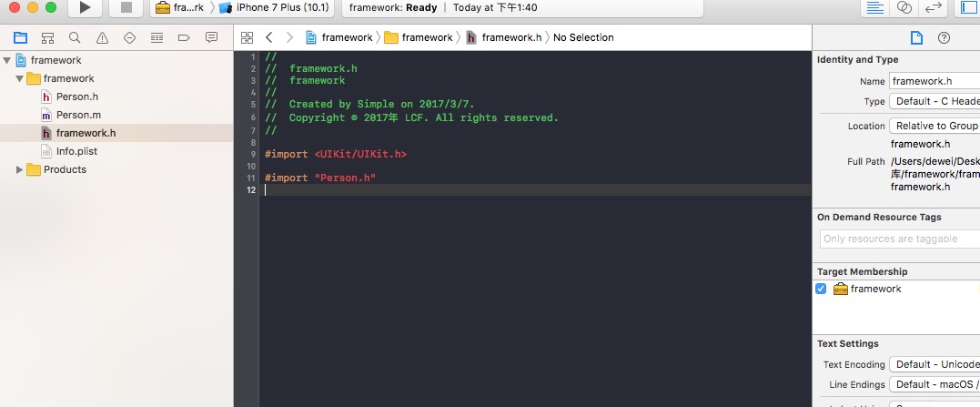Select framework.h in the jump bar

504,37
